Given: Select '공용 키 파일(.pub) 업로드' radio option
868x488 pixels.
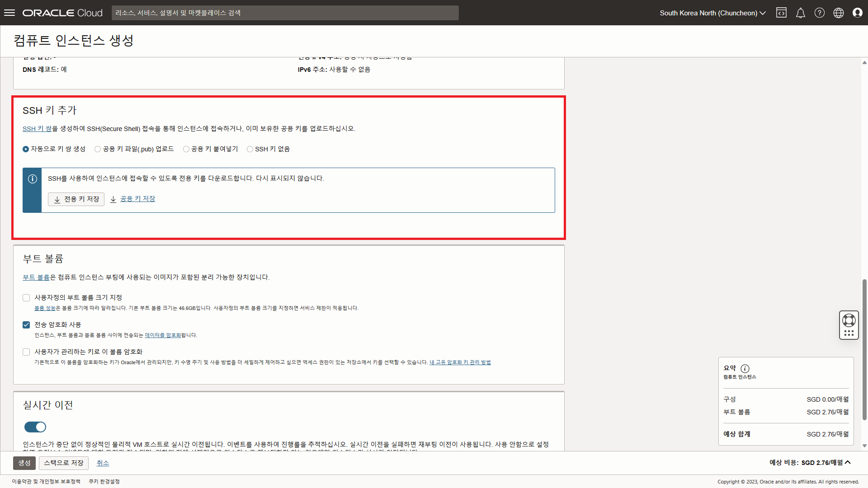Looking at the screenshot, I should 98,149.
